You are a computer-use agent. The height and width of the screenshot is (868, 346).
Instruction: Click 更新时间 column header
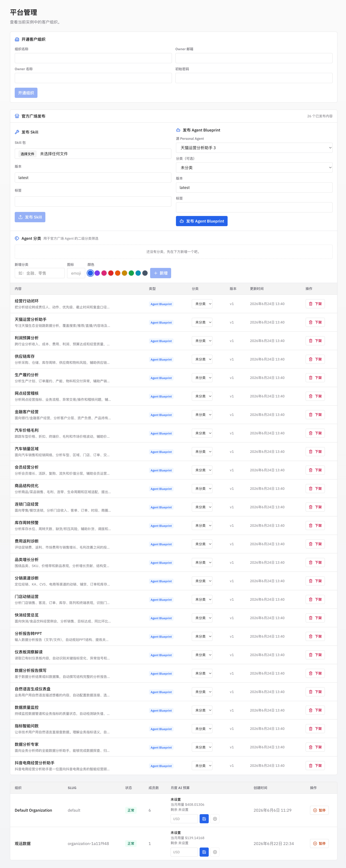click(x=257, y=289)
